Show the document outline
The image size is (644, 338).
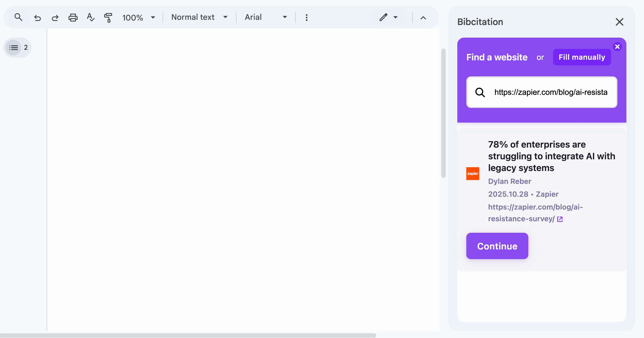[x=14, y=48]
